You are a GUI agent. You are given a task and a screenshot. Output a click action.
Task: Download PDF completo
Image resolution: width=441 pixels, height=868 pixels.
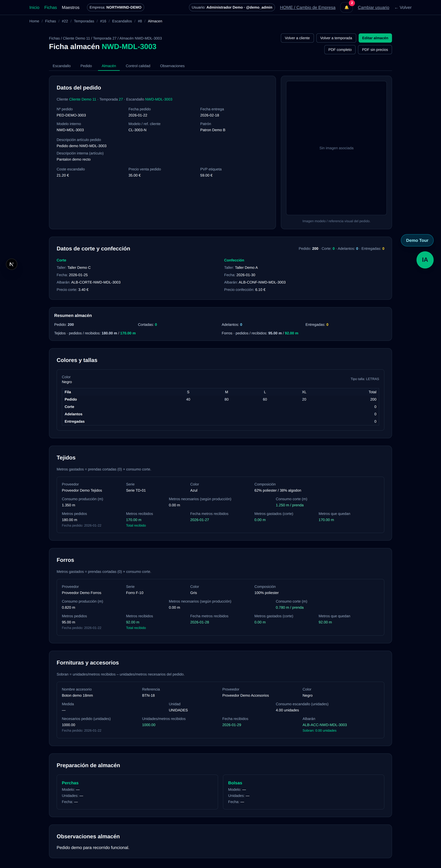click(340, 49)
